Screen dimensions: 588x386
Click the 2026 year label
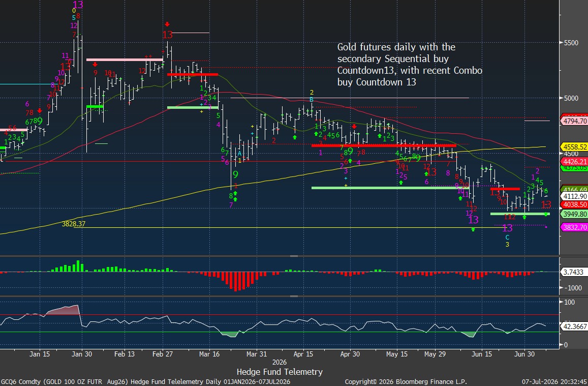click(x=280, y=363)
